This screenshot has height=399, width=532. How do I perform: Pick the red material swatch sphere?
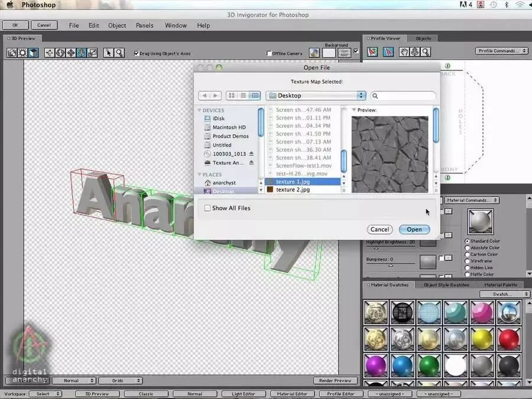point(508,339)
